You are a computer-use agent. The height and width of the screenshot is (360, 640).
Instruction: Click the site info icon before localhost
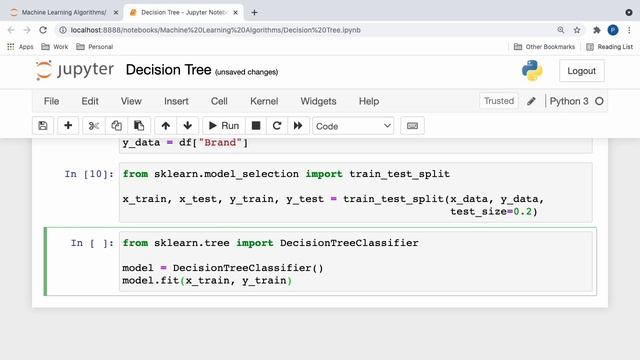click(63, 30)
